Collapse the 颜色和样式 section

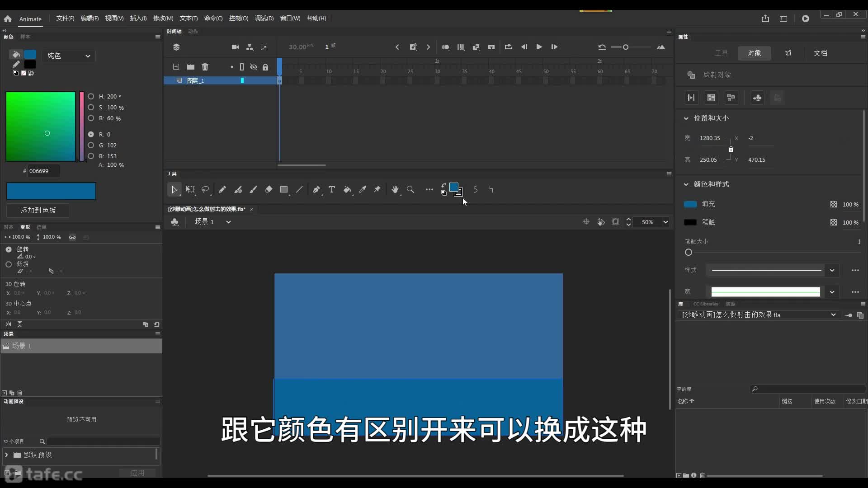pyautogui.click(x=686, y=184)
